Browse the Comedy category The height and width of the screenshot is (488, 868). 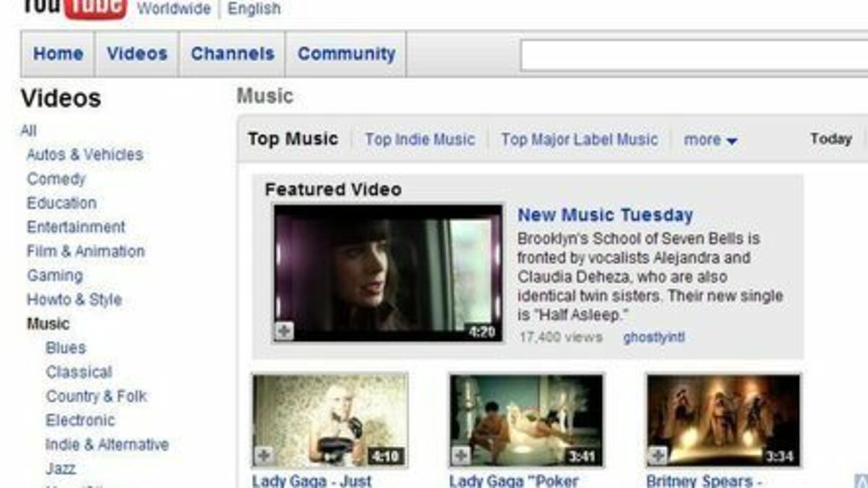[56, 179]
